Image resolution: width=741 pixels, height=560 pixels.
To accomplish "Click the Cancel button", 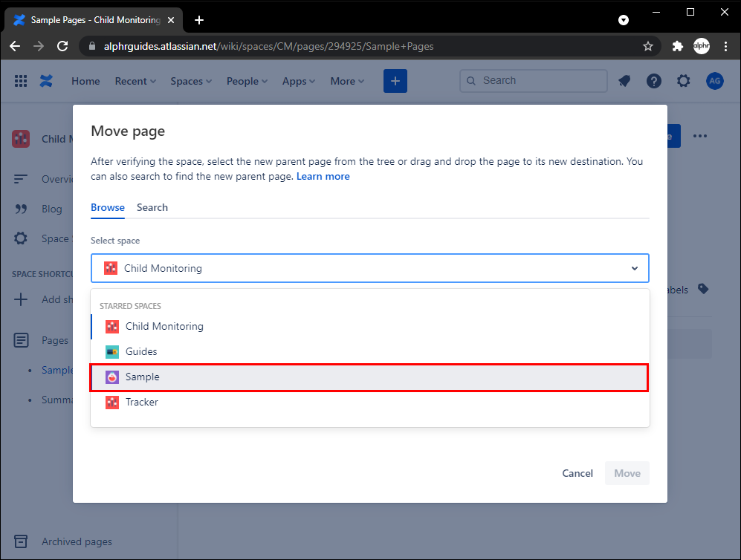I will click(x=577, y=473).
